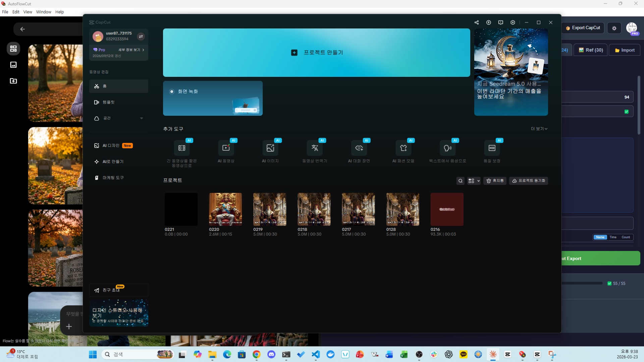This screenshot has width=644, height=362.
Task: Open the project view layout dropdown
Action: [474, 181]
